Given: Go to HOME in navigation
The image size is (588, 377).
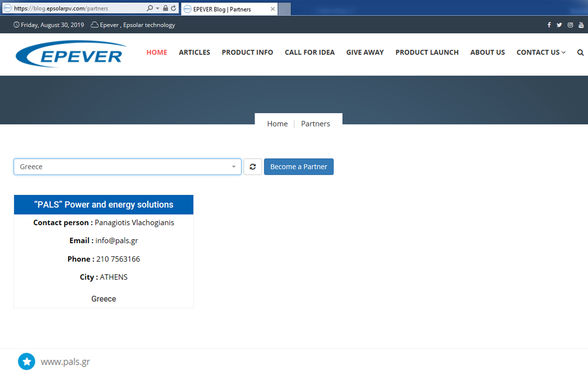Looking at the screenshot, I should click(157, 52).
